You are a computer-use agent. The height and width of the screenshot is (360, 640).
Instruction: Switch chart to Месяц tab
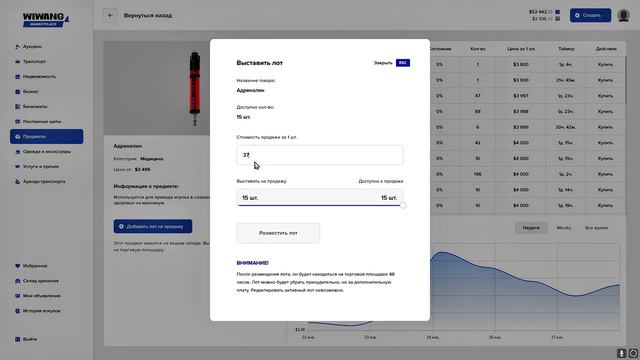pos(564,228)
